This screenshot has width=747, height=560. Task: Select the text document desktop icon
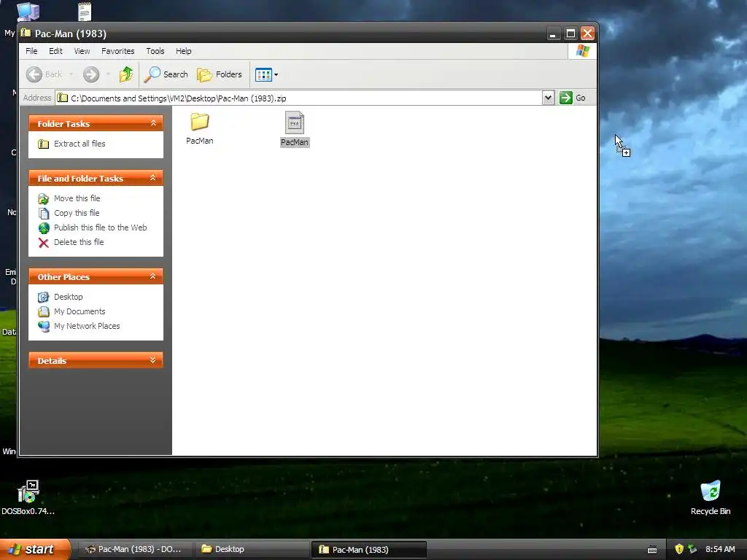pos(85,12)
